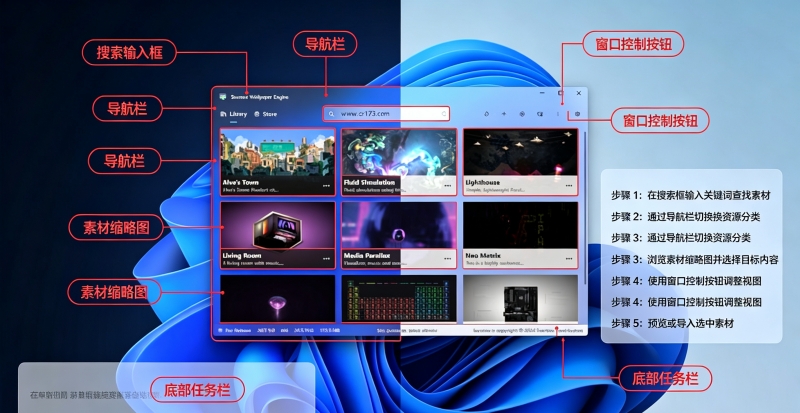Open the Library tab
Viewport: 800px width, 413px height.
[x=234, y=114]
